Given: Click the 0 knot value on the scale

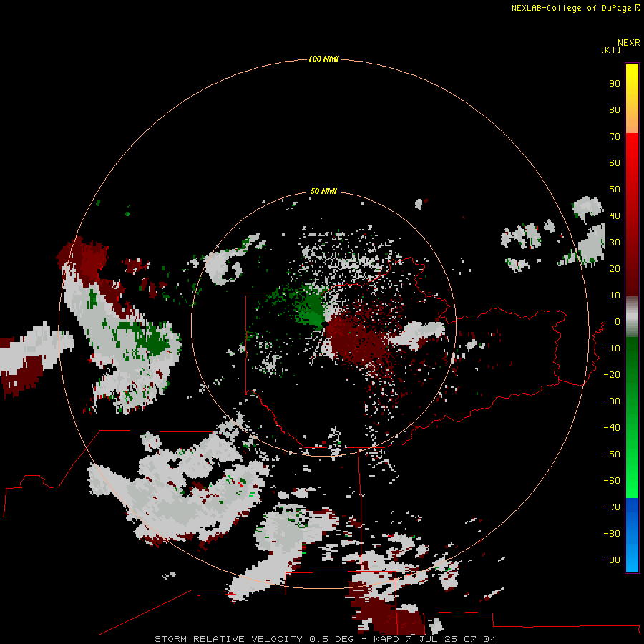Looking at the screenshot, I should [618, 322].
